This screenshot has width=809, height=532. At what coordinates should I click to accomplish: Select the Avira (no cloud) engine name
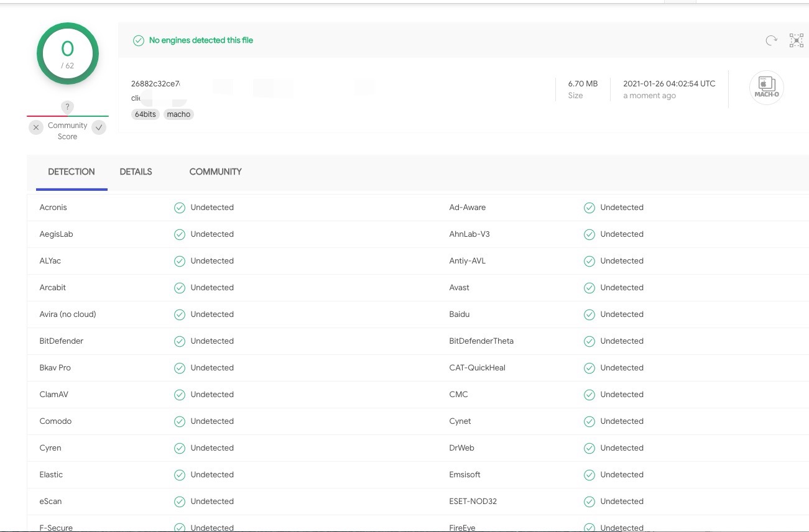point(68,314)
